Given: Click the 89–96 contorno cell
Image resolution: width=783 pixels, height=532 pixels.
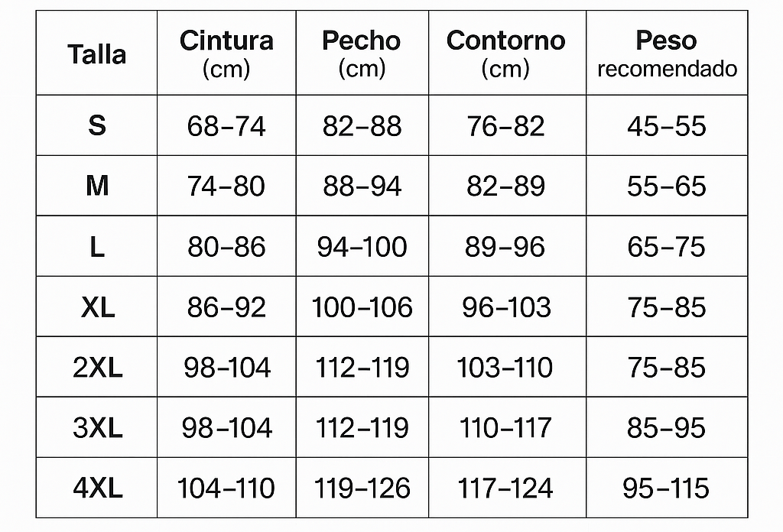Looking at the screenshot, I should pyautogui.click(x=505, y=247).
